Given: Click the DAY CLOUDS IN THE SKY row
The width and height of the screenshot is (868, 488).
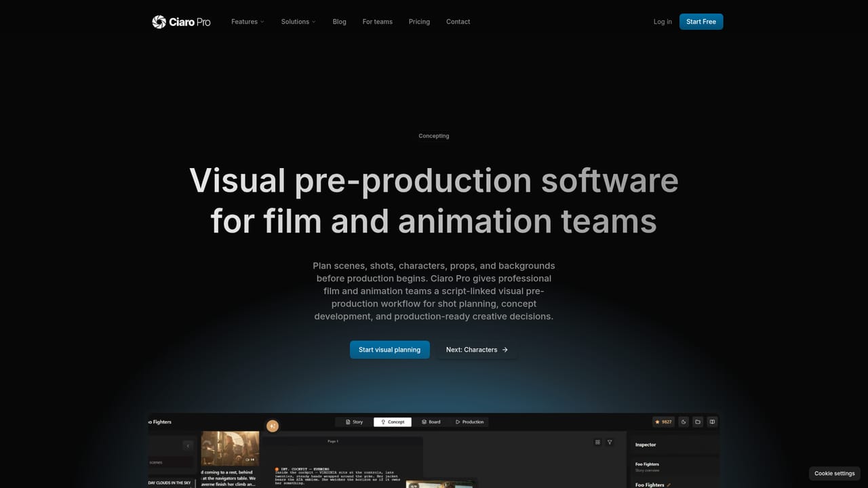Looking at the screenshot, I should coord(170,483).
